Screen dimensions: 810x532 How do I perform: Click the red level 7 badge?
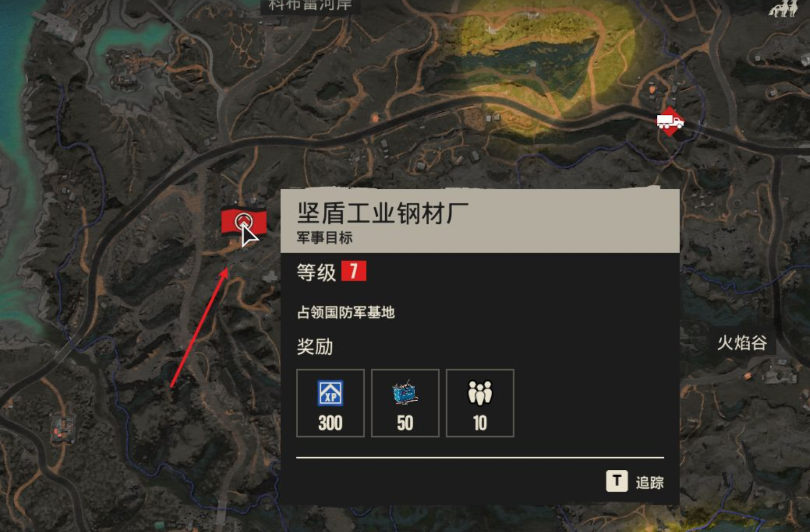pyautogui.click(x=354, y=272)
